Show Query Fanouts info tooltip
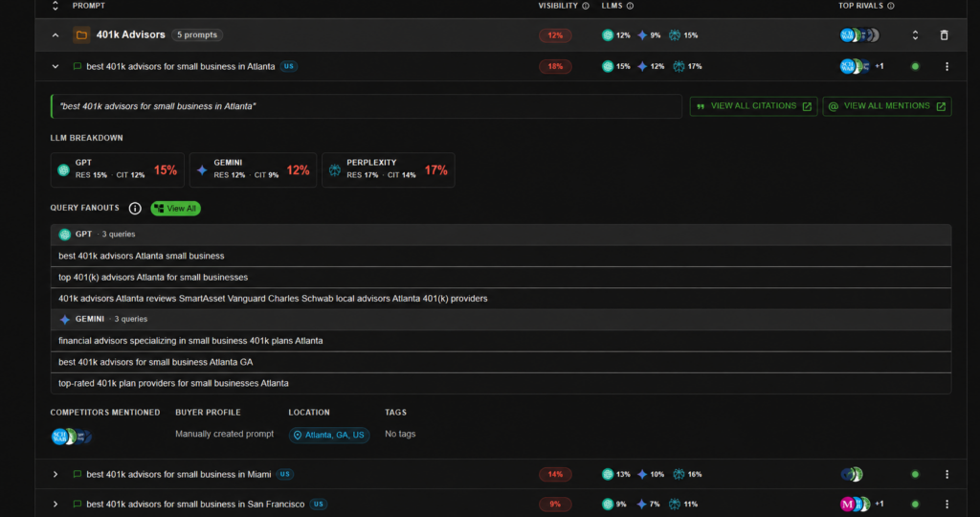Screen dimensions: 980x517 click(135, 208)
